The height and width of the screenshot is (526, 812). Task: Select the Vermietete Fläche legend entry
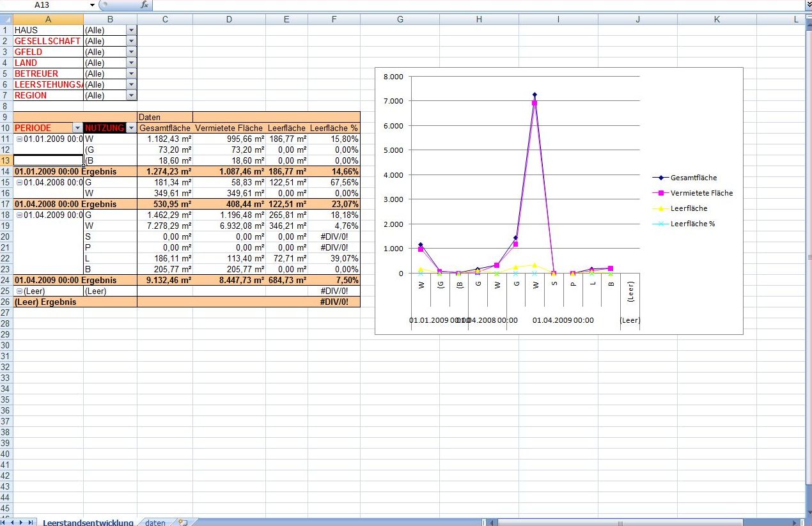692,193
